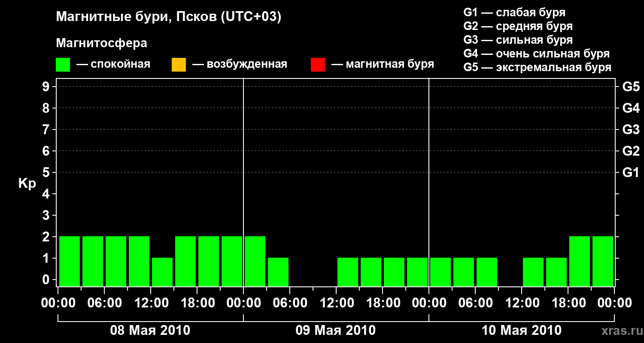The image size is (644, 343).
Task: Click the '— магнитная буря' legend label
Action: pos(383,65)
